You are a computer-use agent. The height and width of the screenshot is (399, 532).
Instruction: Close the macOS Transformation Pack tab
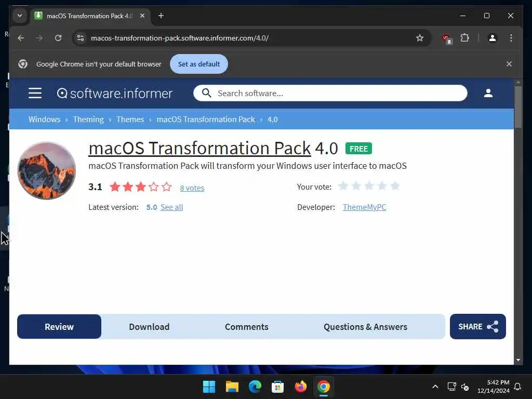pyautogui.click(x=142, y=16)
